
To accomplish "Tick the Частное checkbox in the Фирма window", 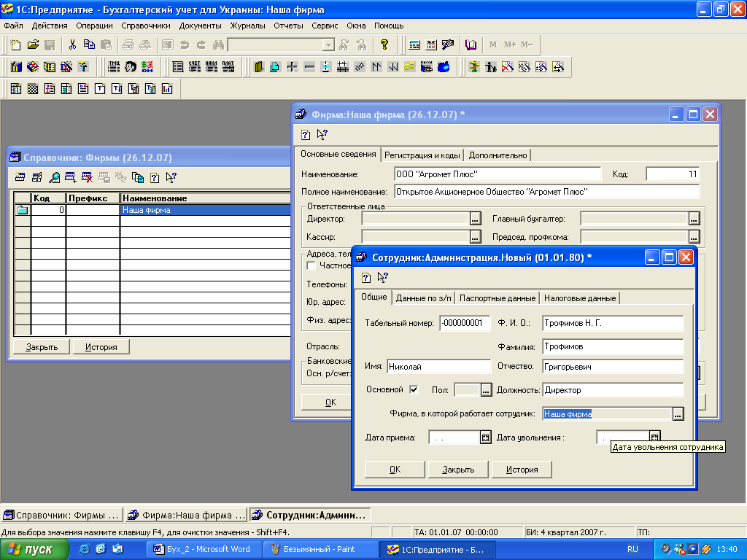I will click(x=311, y=265).
